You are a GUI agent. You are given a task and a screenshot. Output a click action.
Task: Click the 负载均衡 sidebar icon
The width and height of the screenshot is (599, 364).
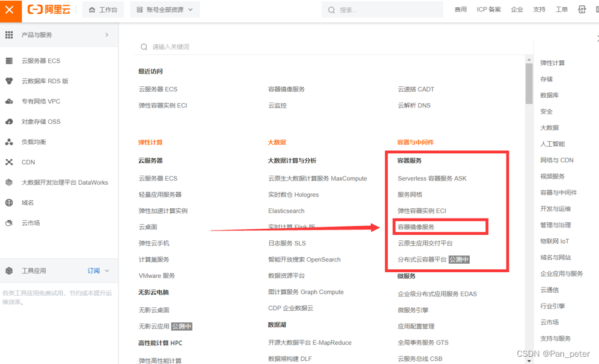[x=9, y=142]
